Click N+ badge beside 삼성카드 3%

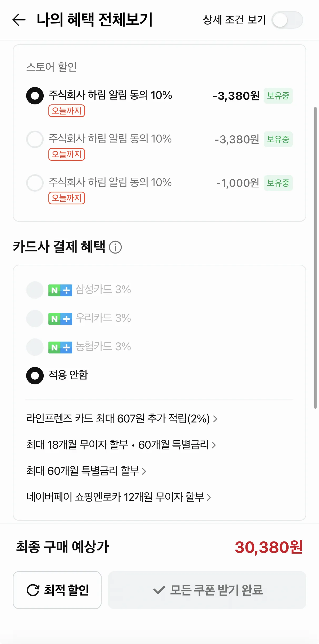(60, 290)
